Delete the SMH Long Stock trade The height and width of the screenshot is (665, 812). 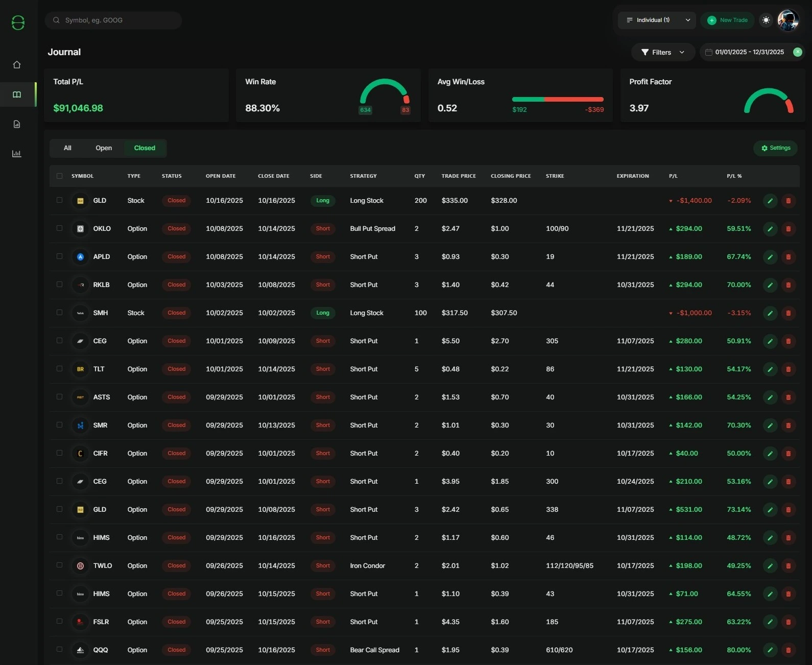click(x=789, y=313)
